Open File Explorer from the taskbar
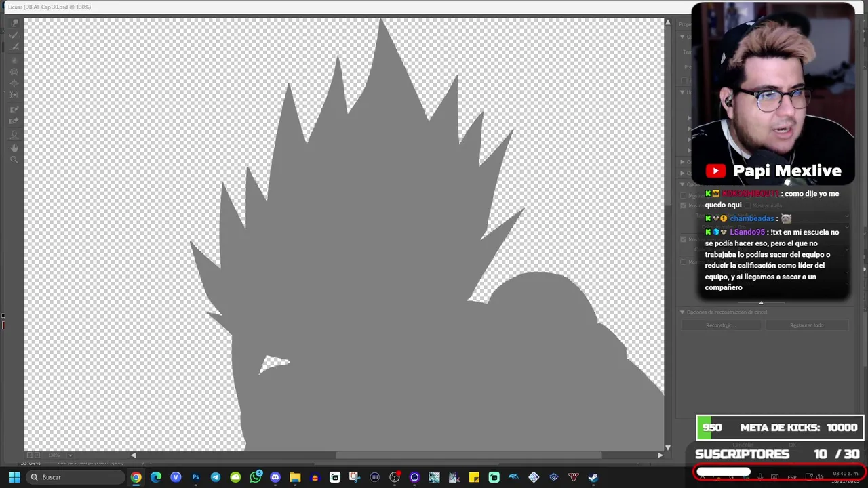 [x=295, y=477]
